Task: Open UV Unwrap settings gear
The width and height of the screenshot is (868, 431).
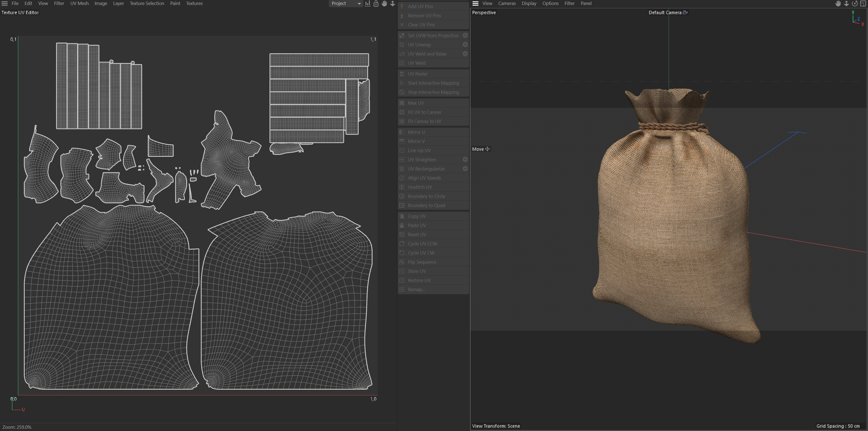Action: tap(465, 45)
